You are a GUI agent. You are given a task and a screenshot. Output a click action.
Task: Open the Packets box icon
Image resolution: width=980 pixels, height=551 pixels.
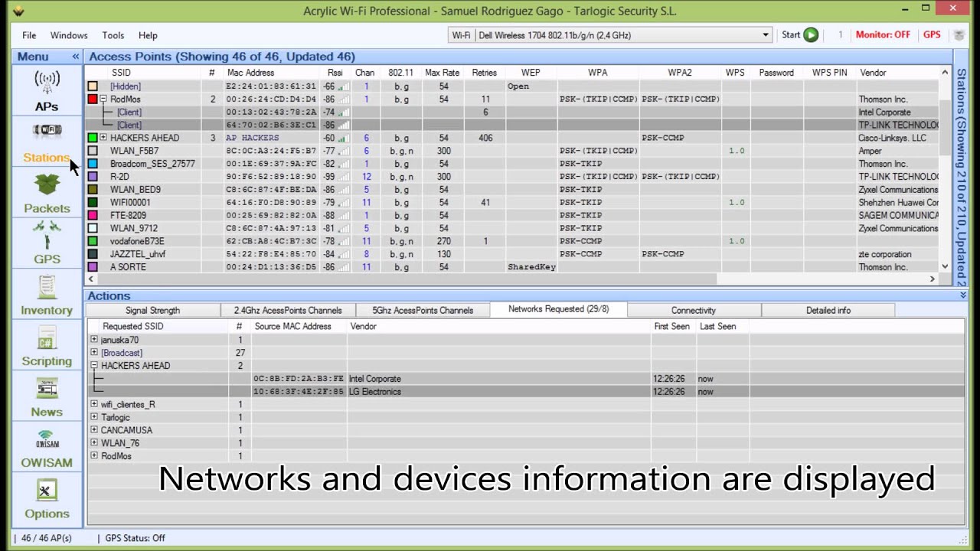coord(47,184)
